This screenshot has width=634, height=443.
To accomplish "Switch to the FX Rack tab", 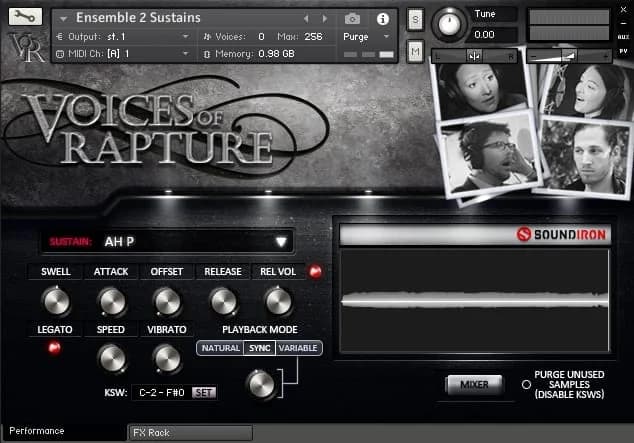I will (190, 433).
